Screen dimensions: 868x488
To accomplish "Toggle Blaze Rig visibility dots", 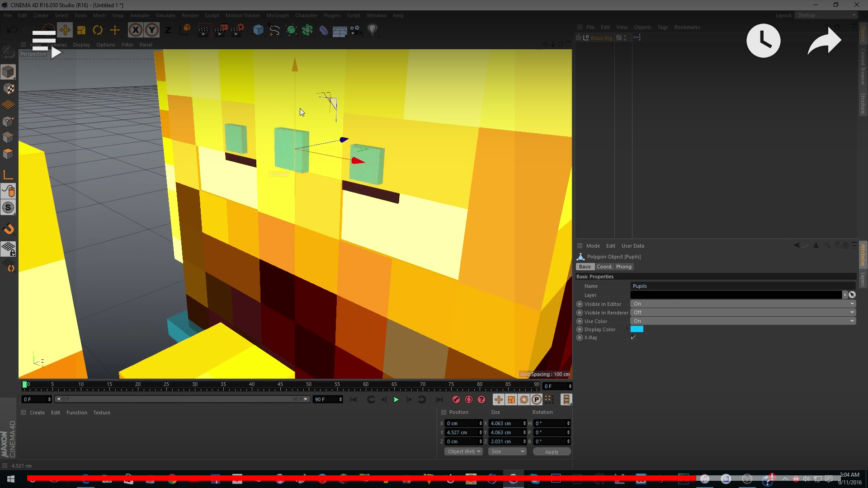I will coord(625,38).
